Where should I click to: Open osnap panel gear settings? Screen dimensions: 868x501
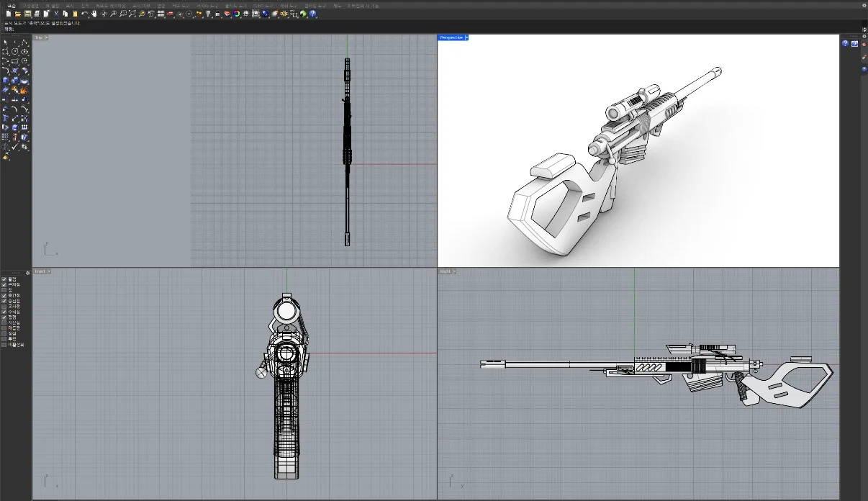pos(28,273)
